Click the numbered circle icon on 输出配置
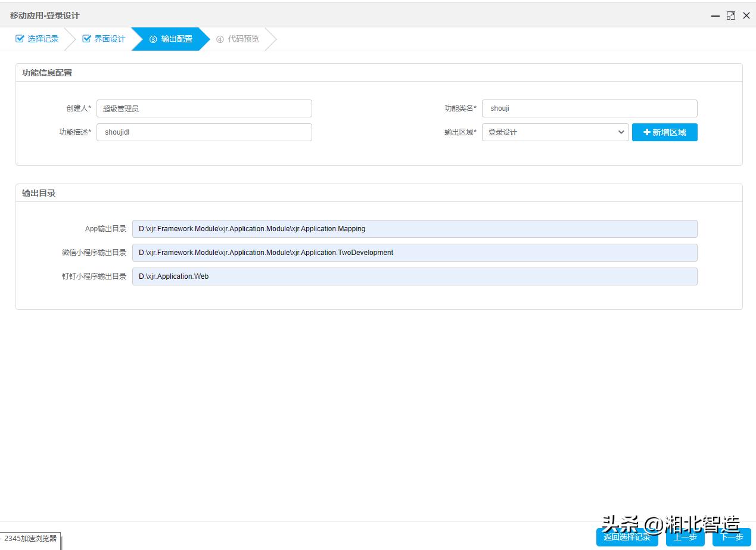756x550 pixels. pos(154,38)
